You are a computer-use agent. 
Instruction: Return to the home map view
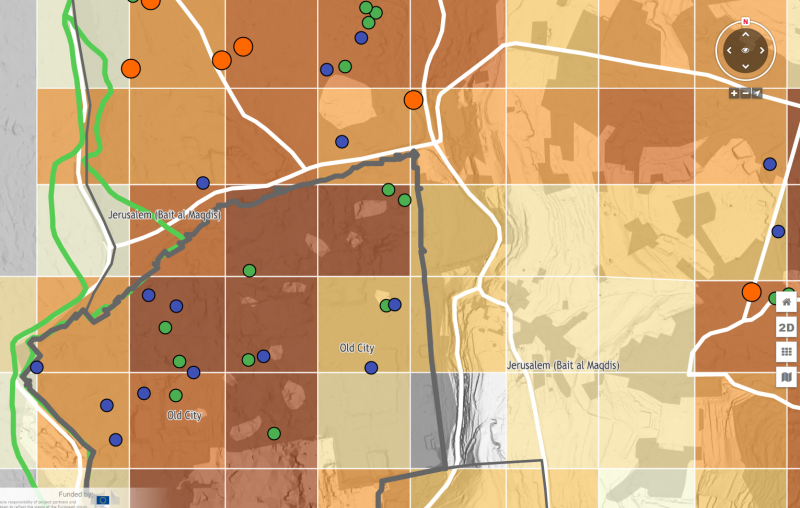pyautogui.click(x=787, y=301)
